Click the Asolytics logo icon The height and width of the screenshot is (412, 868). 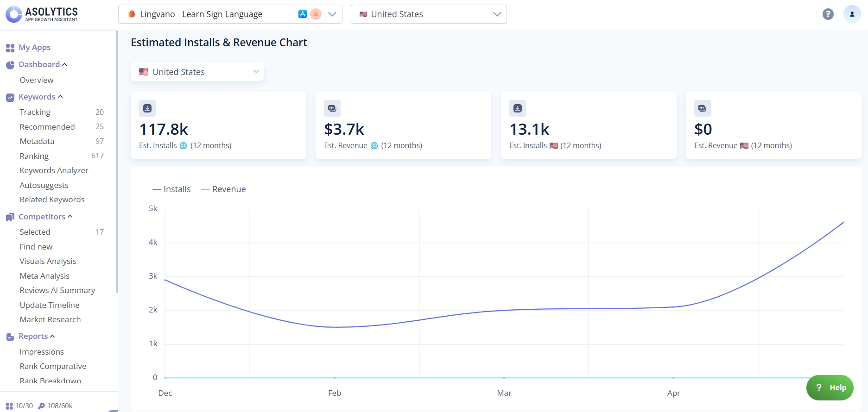tap(14, 14)
